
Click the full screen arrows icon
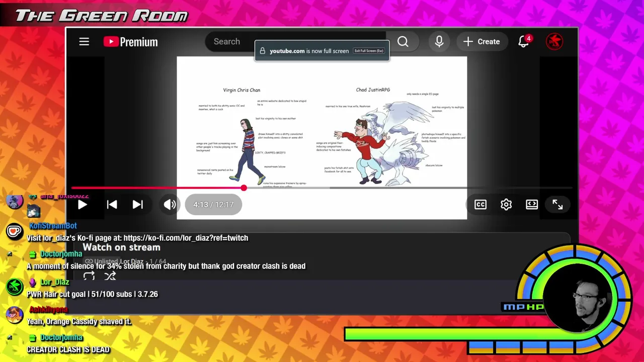tap(557, 205)
